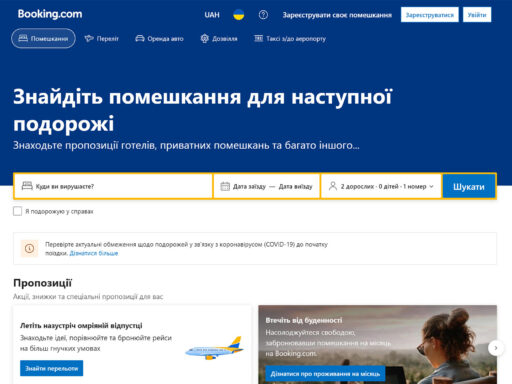Click the calendar icon in date field
The image size is (512, 384).
(x=225, y=186)
